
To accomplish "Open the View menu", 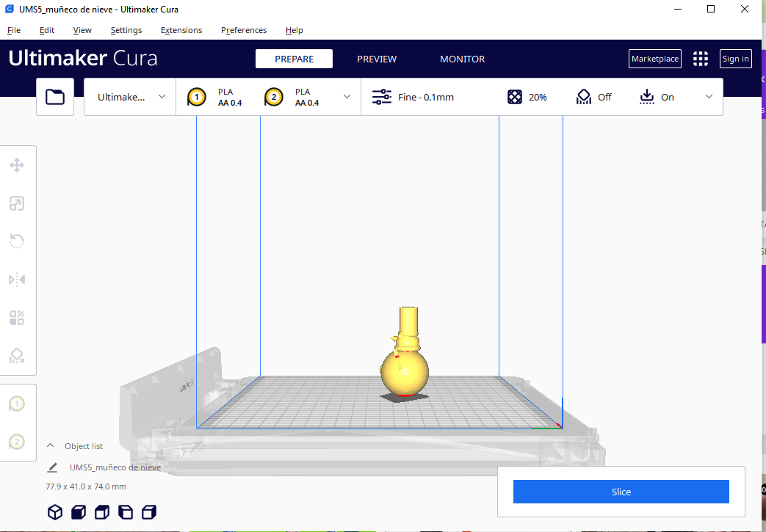I will [x=82, y=30].
